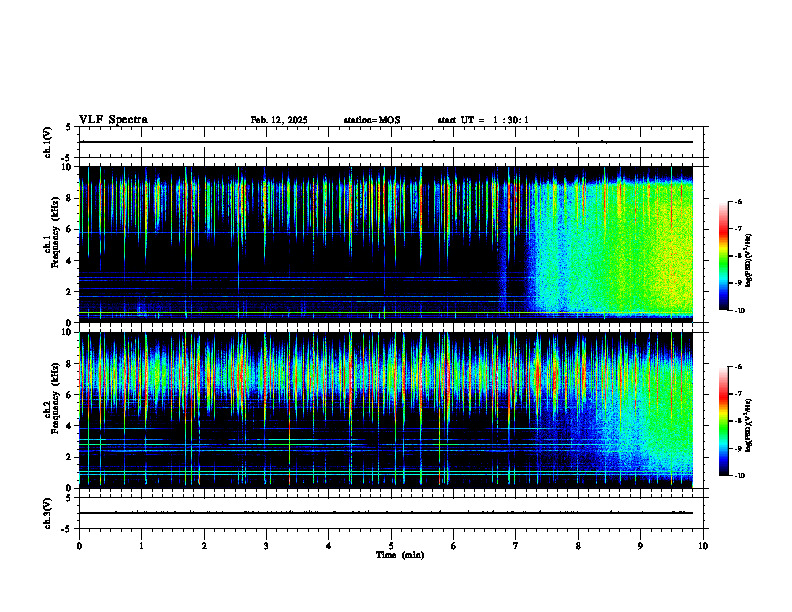Click the "VLF Spectra" plot title

[113, 120]
